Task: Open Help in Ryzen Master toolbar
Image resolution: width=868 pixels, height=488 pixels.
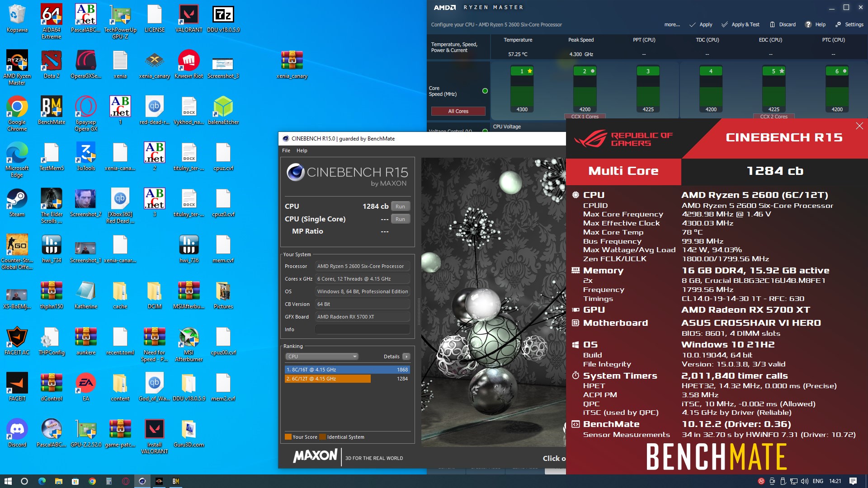Action: (x=815, y=24)
